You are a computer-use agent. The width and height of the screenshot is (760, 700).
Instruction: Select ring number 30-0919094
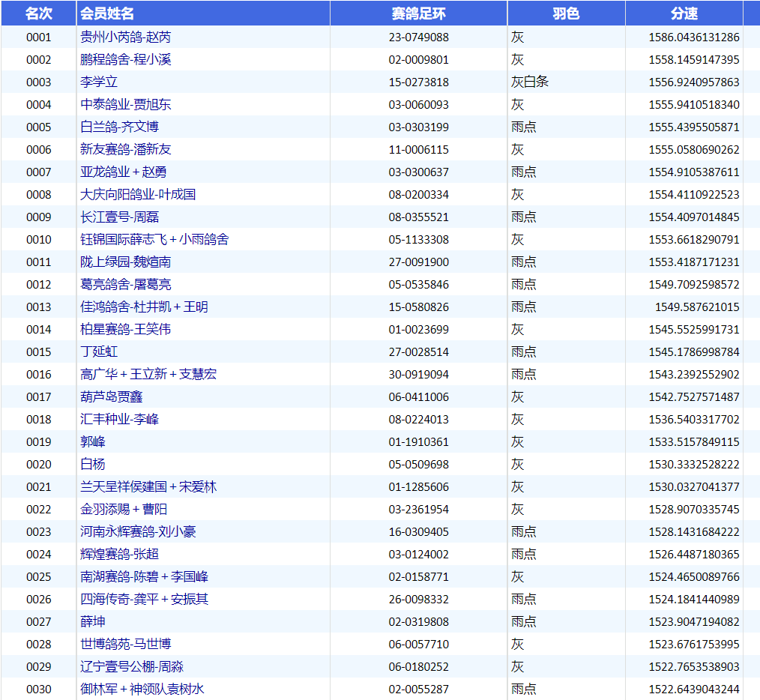point(419,374)
